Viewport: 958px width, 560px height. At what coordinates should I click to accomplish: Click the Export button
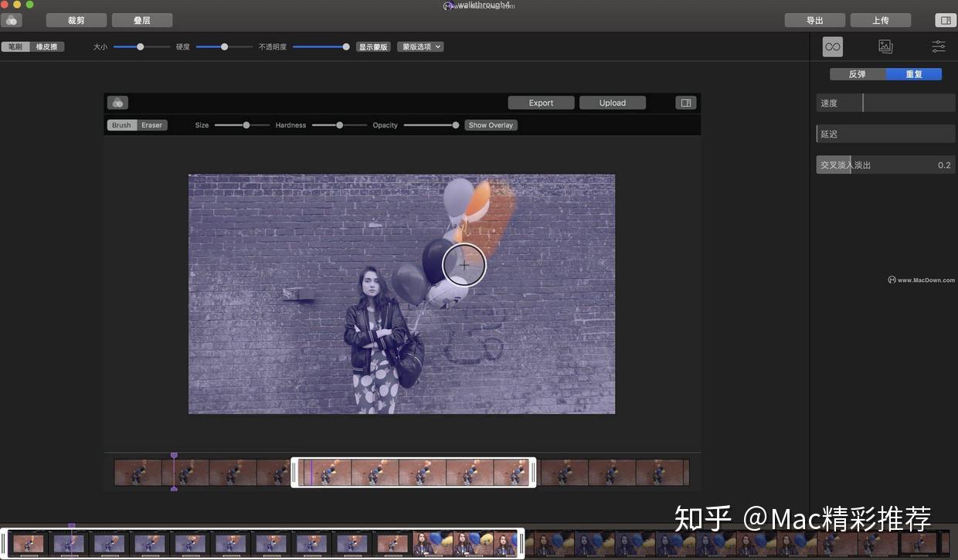coord(541,102)
